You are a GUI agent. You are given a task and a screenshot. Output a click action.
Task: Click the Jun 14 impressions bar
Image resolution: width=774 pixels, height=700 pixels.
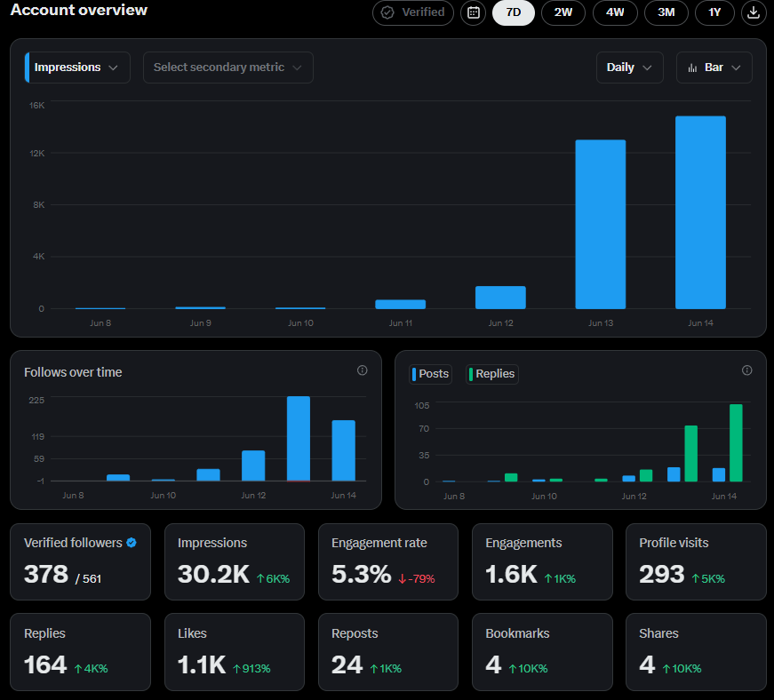[700, 212]
